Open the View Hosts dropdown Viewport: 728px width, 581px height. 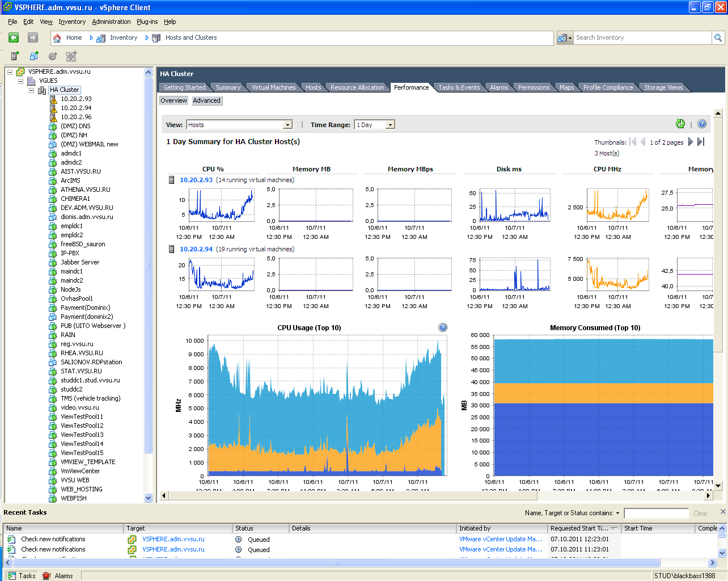[x=287, y=125]
